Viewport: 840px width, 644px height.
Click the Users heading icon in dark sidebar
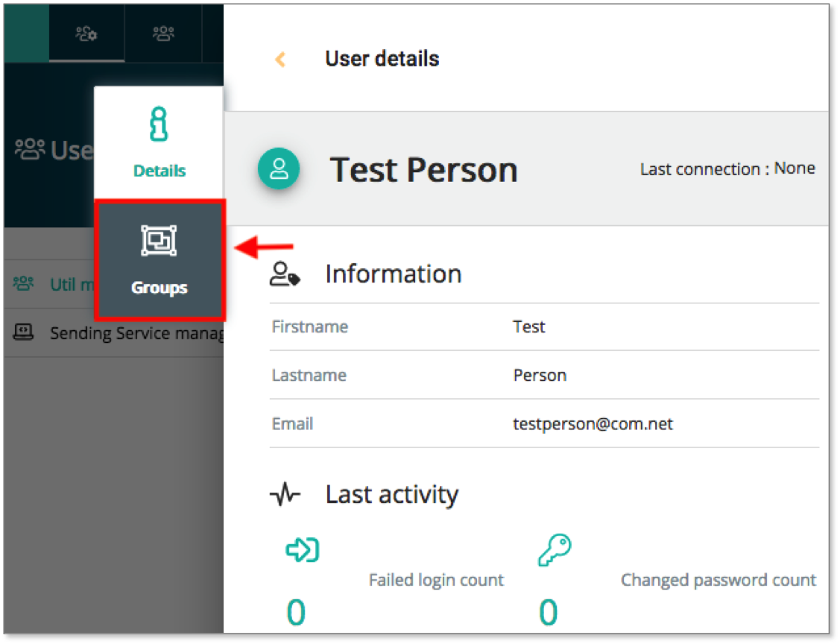(x=30, y=149)
